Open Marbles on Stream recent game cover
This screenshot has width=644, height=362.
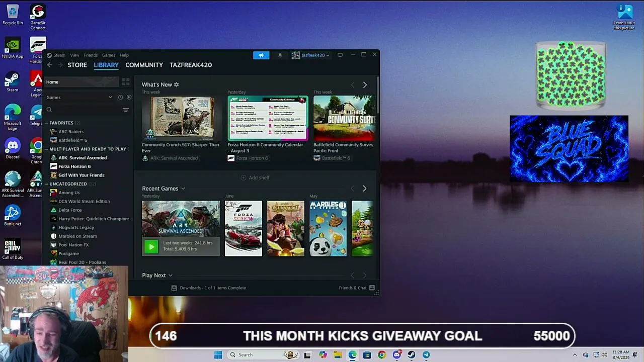[x=328, y=228]
